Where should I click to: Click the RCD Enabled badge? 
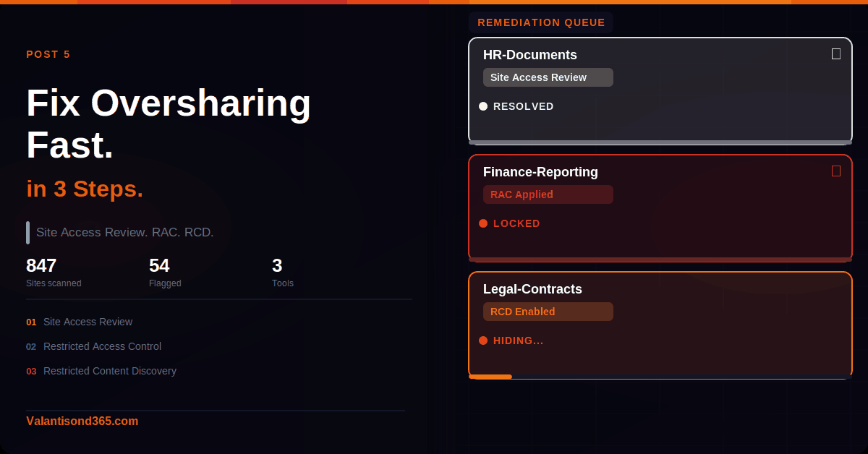(548, 312)
